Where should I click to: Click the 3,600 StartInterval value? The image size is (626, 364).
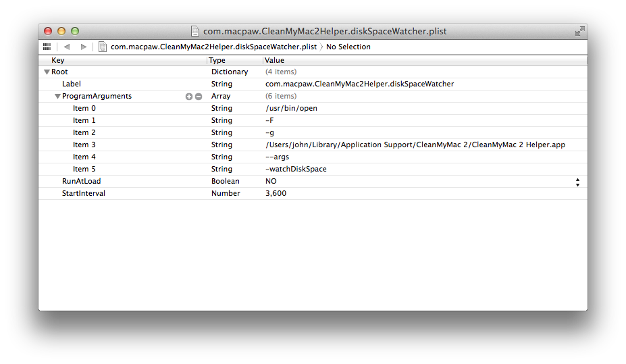[276, 193]
